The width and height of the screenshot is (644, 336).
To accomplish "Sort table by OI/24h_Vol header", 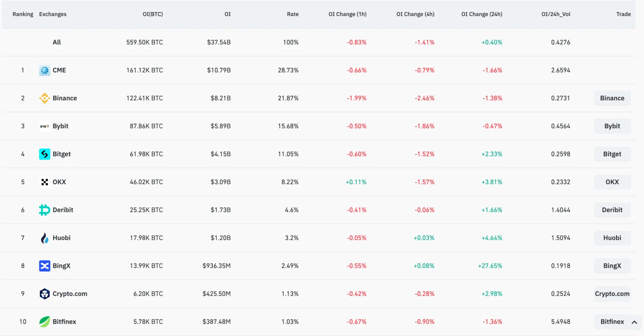I will (556, 14).
